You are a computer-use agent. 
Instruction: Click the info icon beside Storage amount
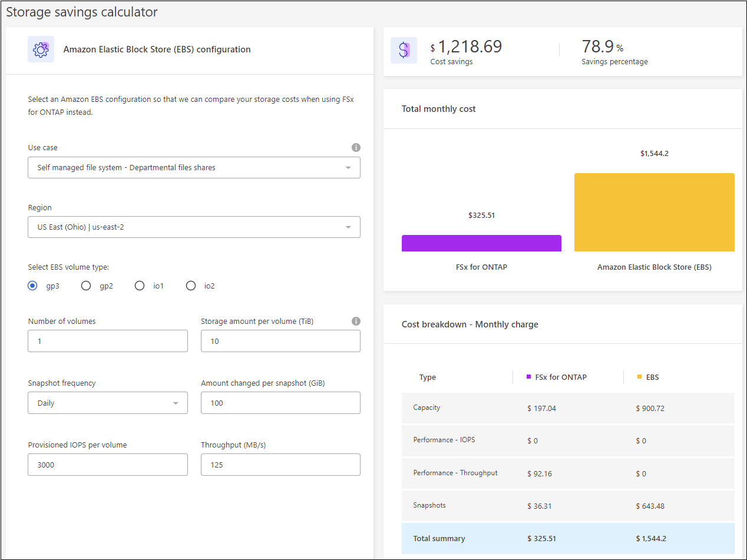point(356,322)
